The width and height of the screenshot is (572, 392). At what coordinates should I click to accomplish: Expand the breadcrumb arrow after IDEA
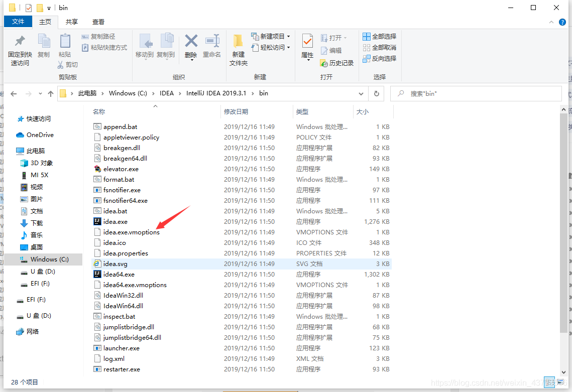point(180,93)
